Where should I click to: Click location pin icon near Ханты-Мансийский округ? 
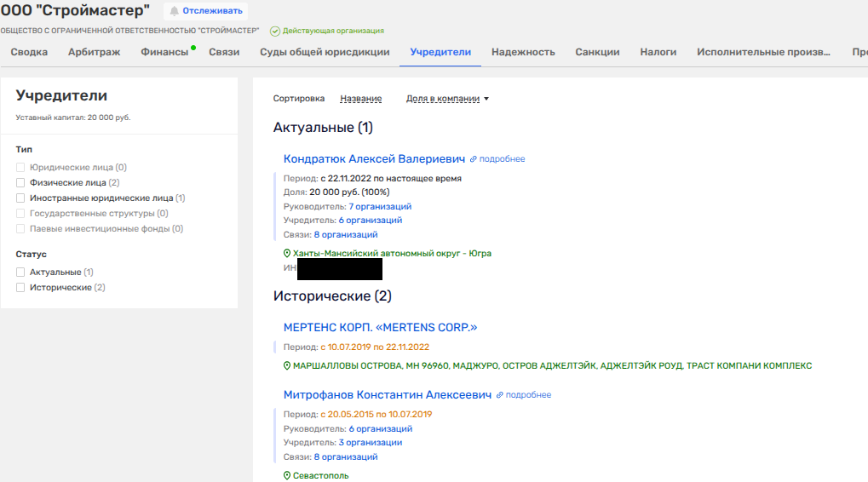[x=287, y=254]
